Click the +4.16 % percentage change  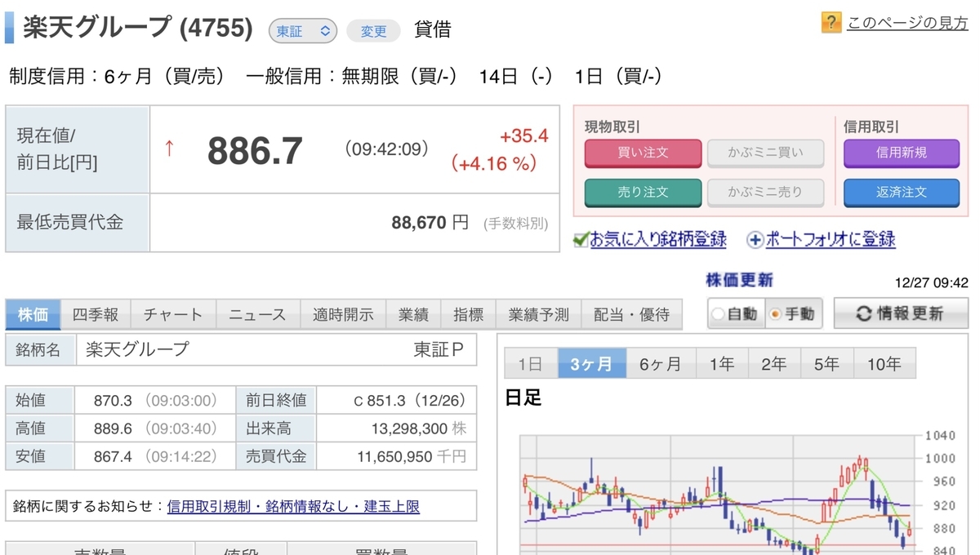click(x=494, y=163)
